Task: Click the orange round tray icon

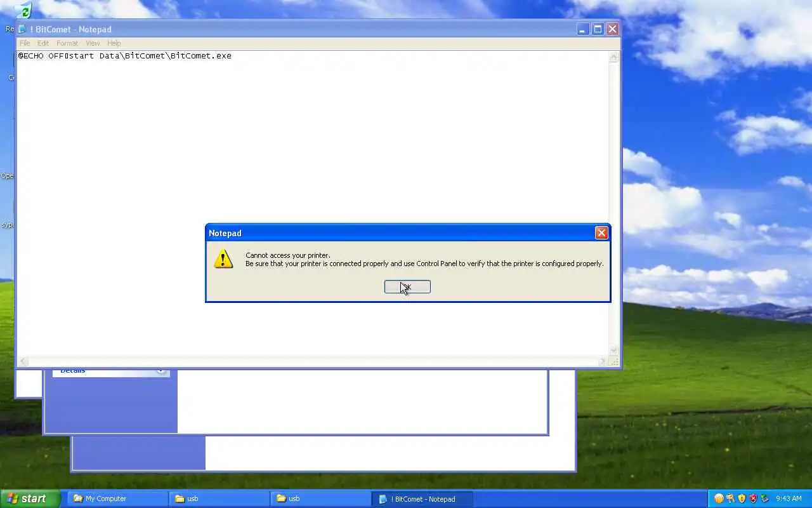Action: 719,498
